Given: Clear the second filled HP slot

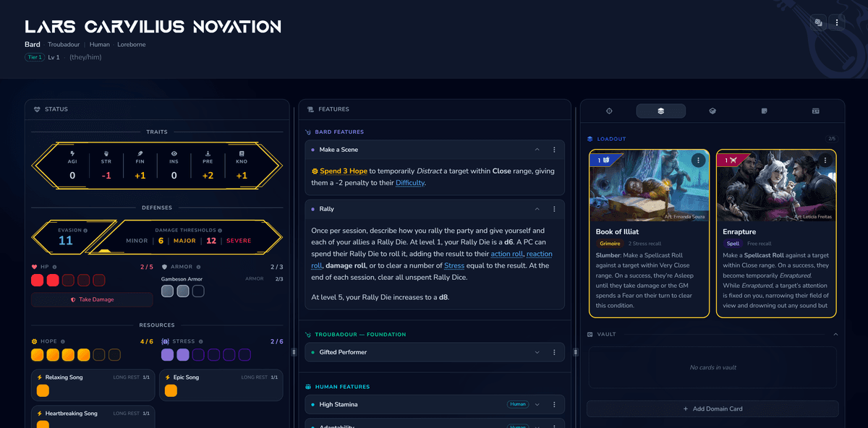Looking at the screenshot, I should (53, 280).
